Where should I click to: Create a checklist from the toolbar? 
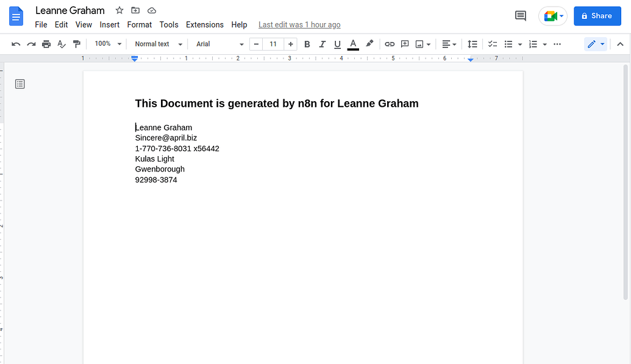(492, 44)
